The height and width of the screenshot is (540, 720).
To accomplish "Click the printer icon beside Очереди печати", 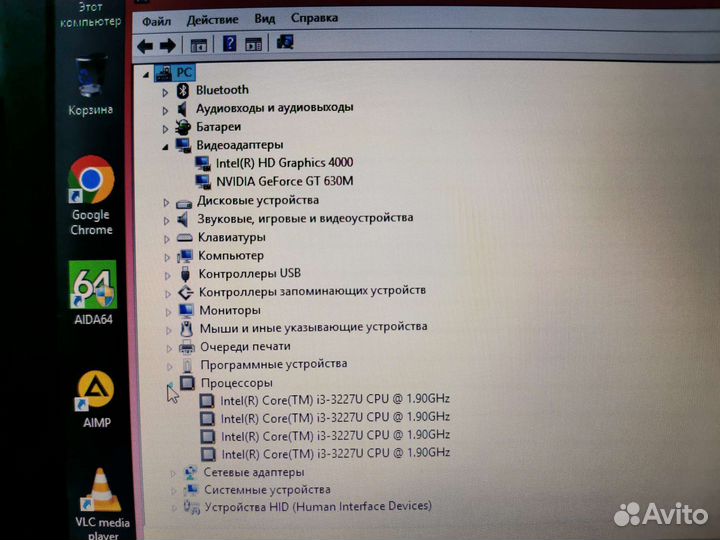I will click(x=187, y=347).
